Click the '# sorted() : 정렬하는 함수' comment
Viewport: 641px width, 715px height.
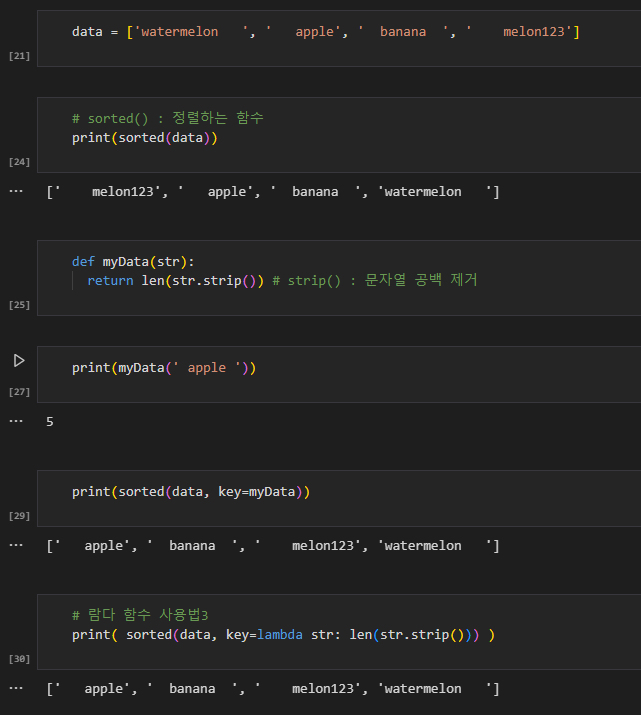tap(168, 118)
